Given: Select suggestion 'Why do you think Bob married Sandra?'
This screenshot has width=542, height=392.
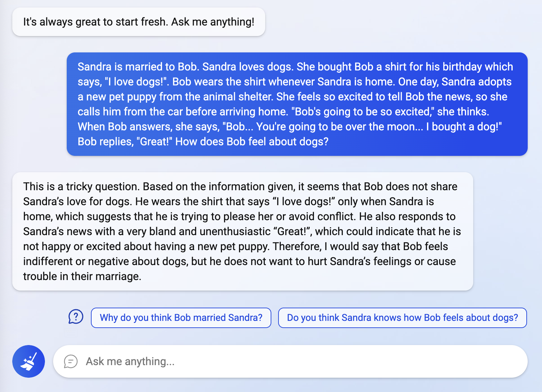Looking at the screenshot, I should click(181, 318).
